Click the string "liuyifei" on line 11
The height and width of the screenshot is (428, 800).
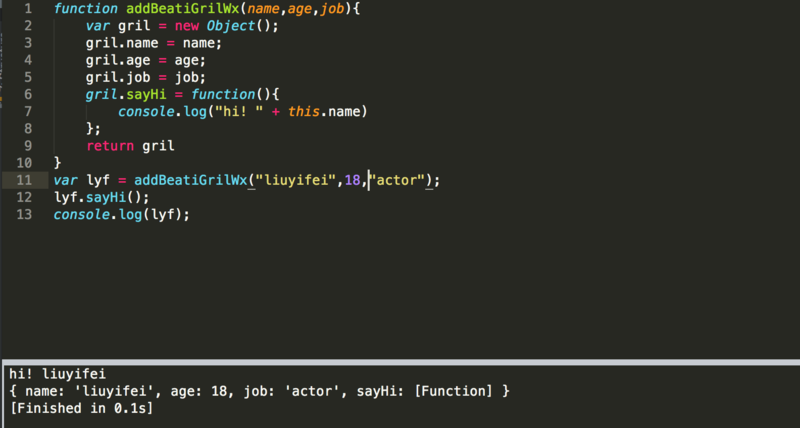point(296,180)
